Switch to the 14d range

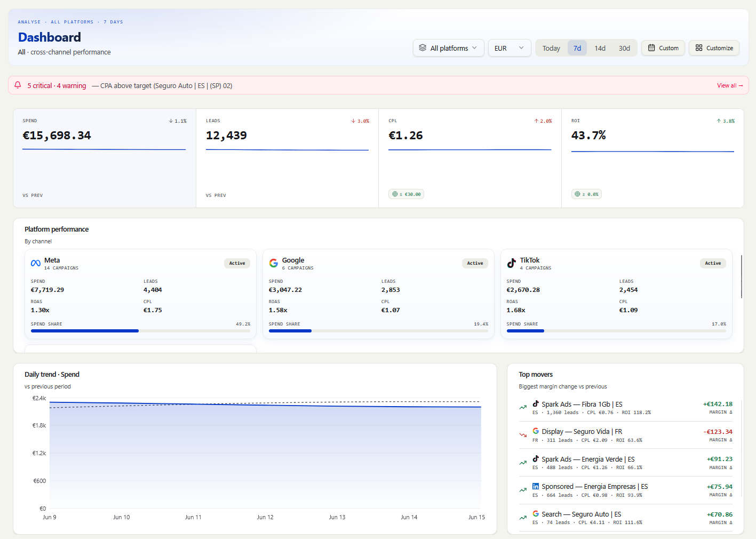tap(600, 48)
